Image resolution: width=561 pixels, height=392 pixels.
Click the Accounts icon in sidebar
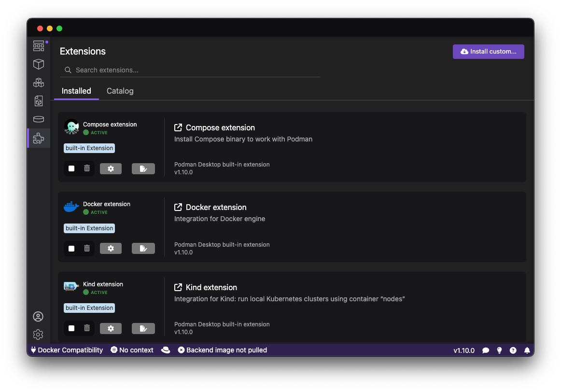click(38, 317)
